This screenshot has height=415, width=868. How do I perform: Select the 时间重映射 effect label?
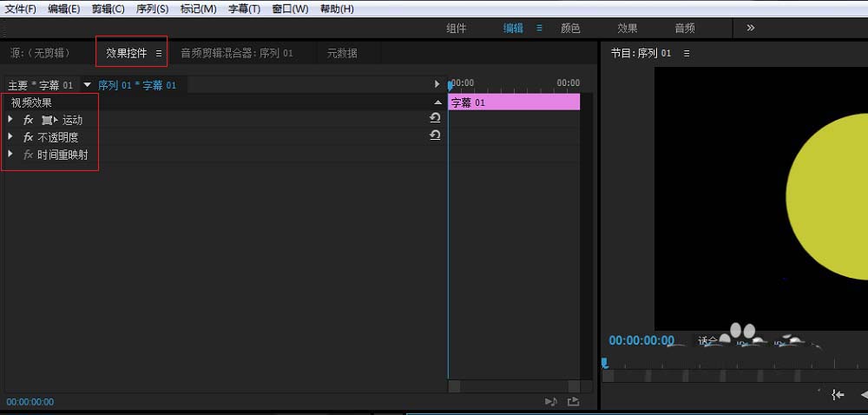coord(62,155)
